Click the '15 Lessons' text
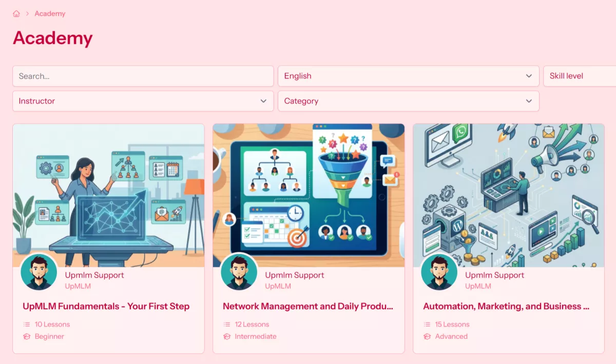Screen dimensions: 616x364 pos(452,324)
